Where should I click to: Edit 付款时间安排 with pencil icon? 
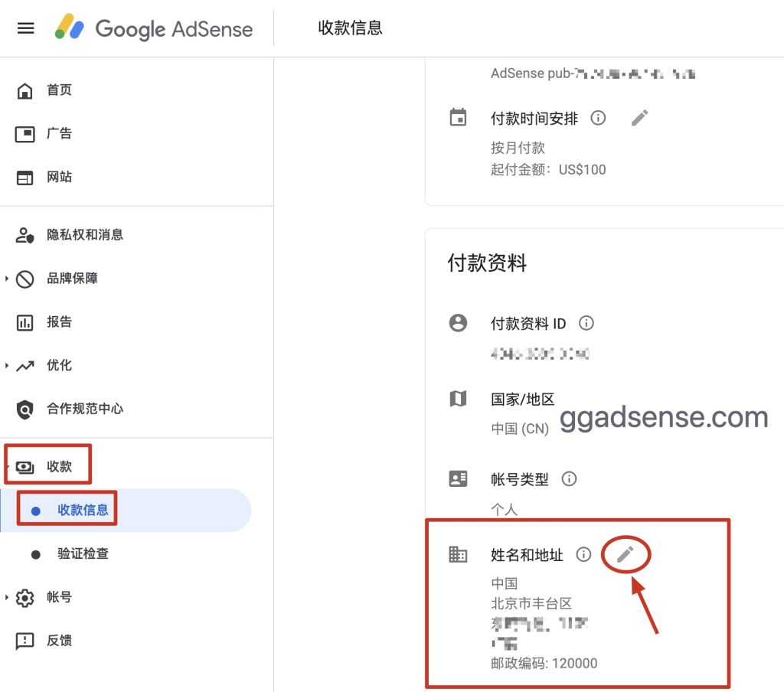(639, 118)
